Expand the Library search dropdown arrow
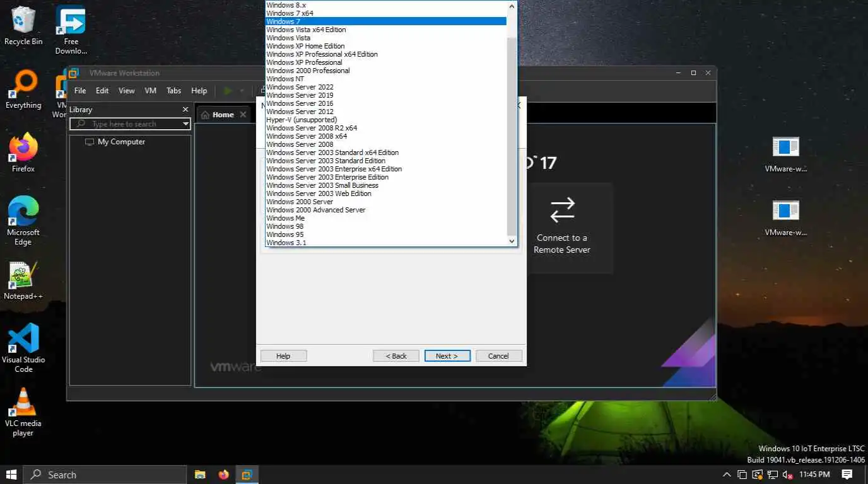 [x=185, y=124]
